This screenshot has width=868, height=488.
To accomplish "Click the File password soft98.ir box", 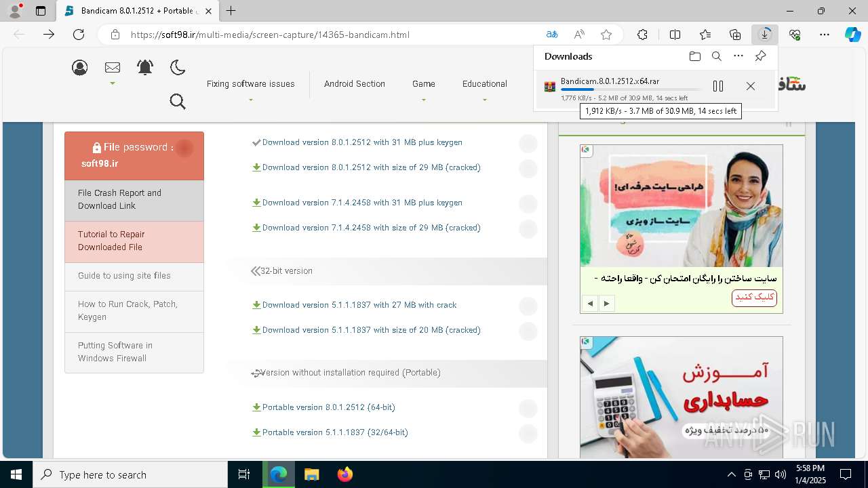I will [134, 155].
